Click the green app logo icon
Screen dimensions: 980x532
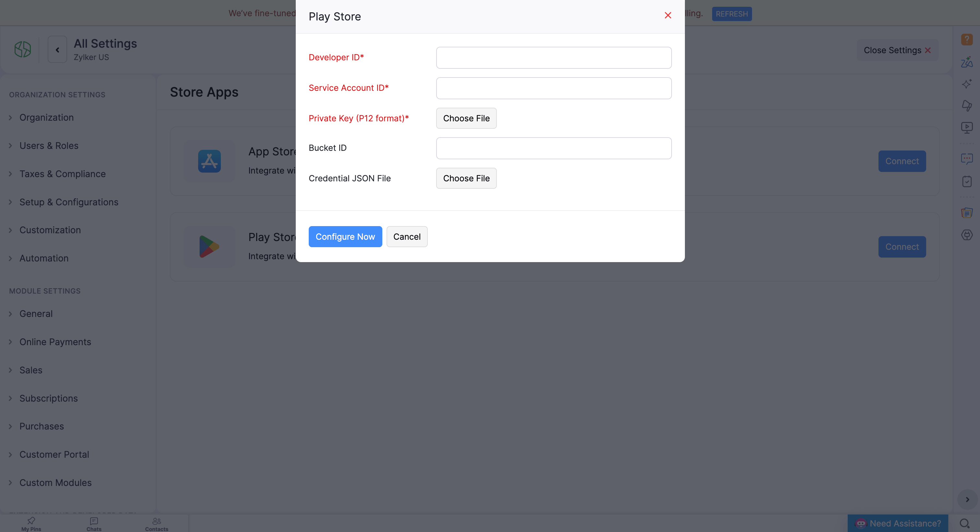coord(22,50)
